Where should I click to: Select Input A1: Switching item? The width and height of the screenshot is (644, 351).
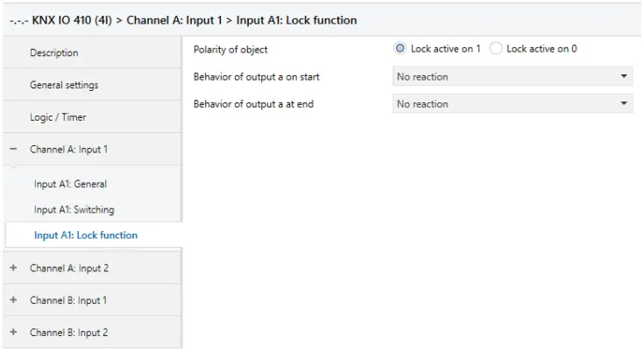74,210
